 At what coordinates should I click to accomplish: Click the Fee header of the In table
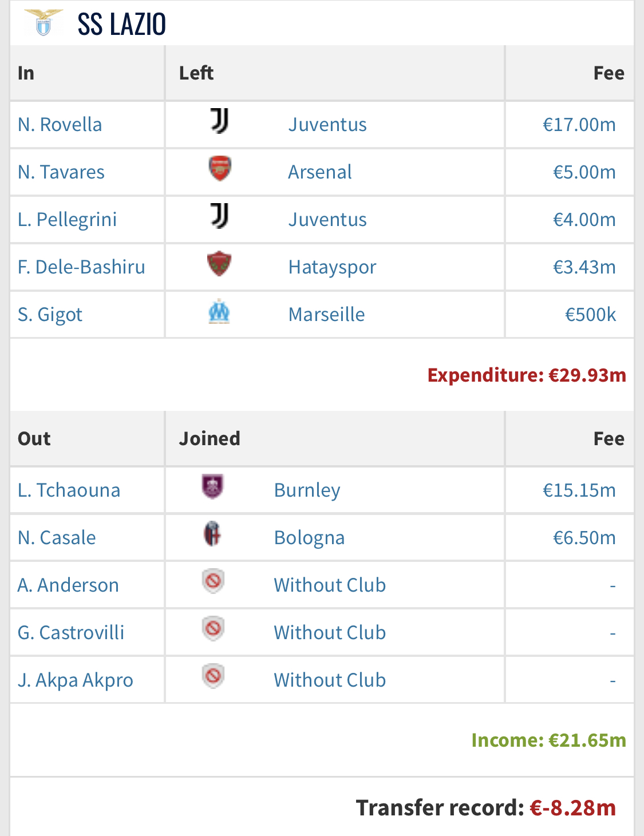tap(609, 73)
